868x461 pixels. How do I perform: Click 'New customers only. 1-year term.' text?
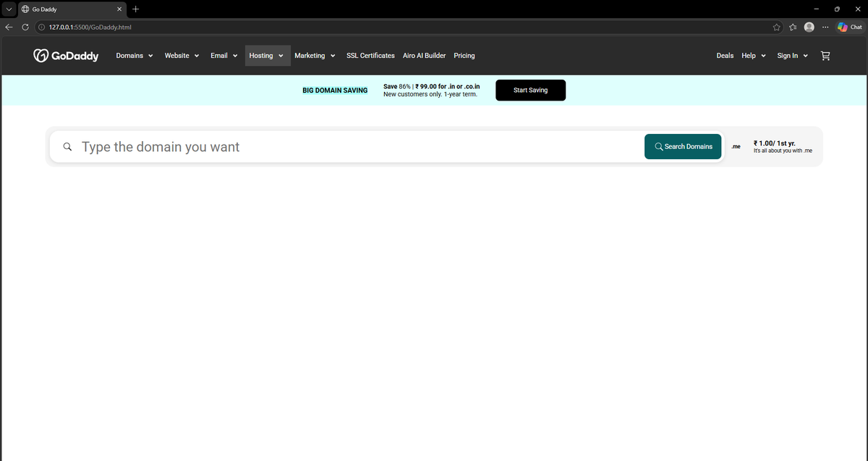click(430, 95)
